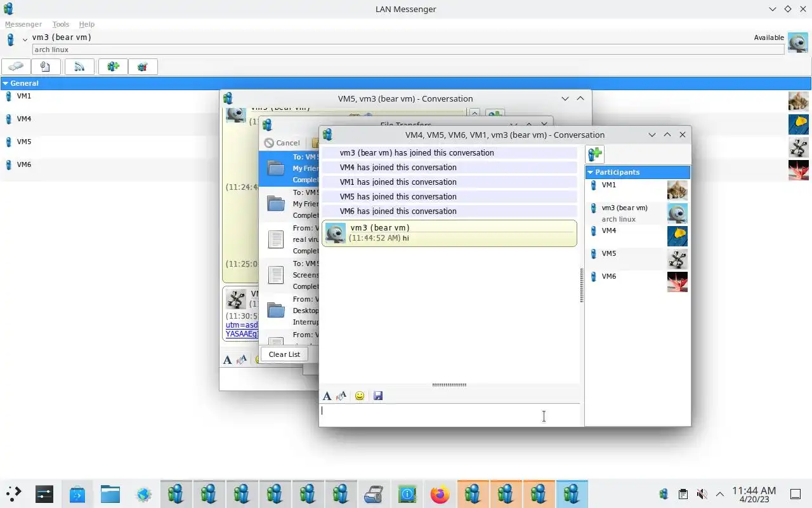
Task: Click the webcam avatar in the main window header
Action: click(x=798, y=43)
